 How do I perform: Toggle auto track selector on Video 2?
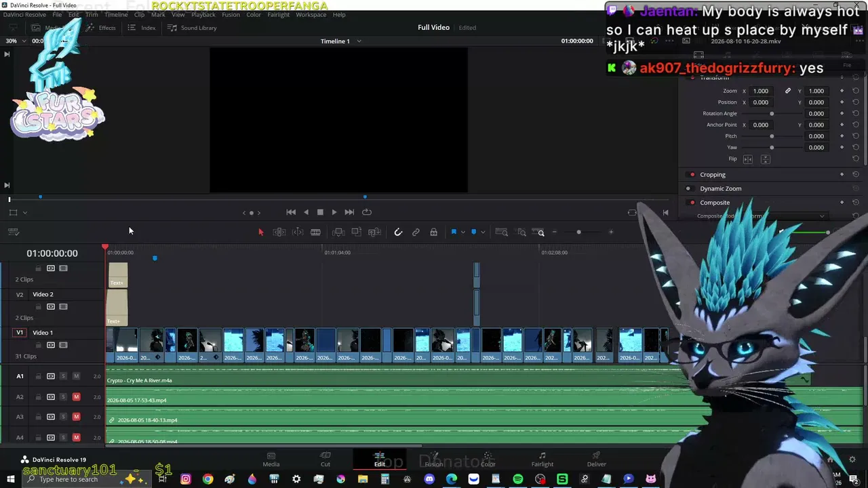51,306
